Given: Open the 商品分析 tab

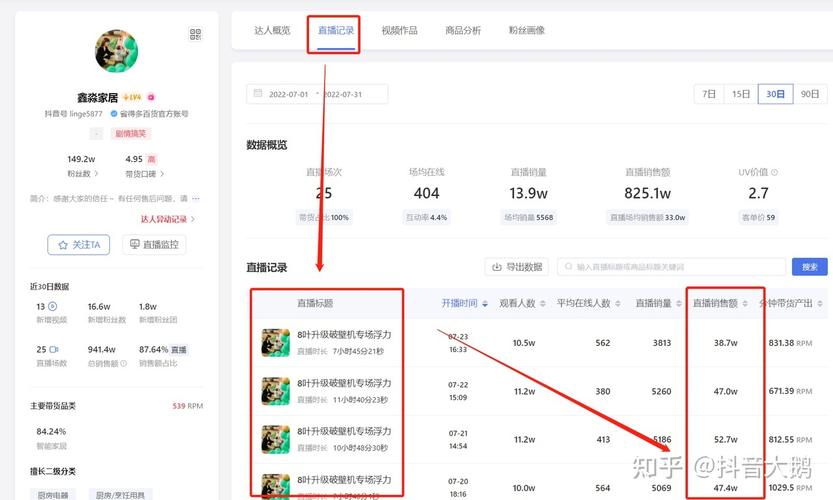Looking at the screenshot, I should [463, 30].
